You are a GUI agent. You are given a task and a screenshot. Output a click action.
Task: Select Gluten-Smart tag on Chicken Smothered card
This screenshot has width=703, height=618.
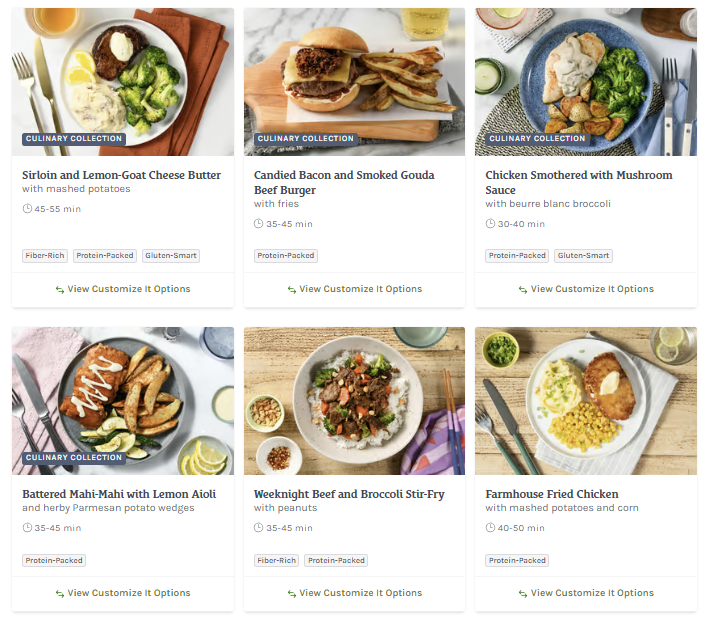(x=583, y=256)
